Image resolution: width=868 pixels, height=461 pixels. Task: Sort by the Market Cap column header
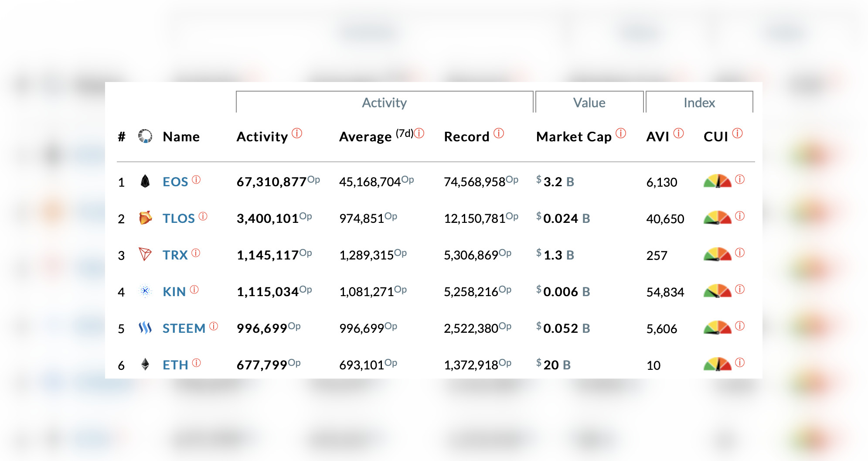(574, 137)
